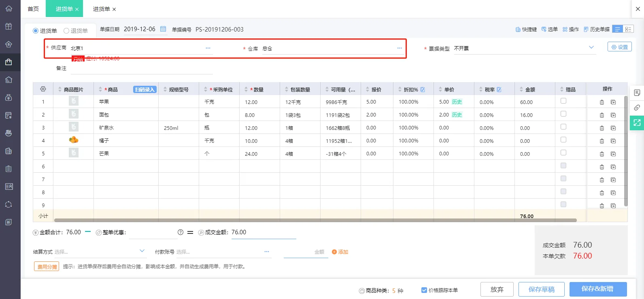Viewport: 644px width, 299px height.
Task: Click the green expand fullscreen icon
Action: (x=637, y=123)
